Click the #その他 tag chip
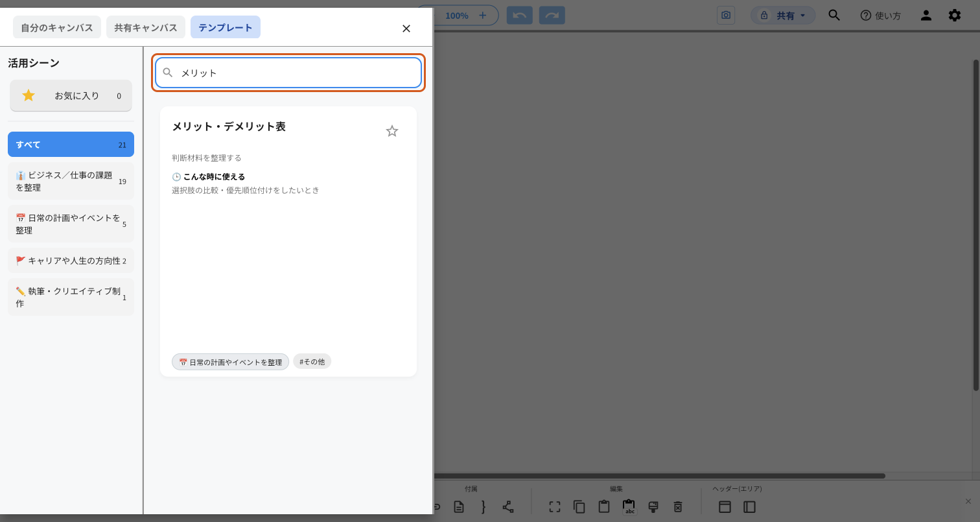Image resolution: width=980 pixels, height=522 pixels. click(x=312, y=361)
